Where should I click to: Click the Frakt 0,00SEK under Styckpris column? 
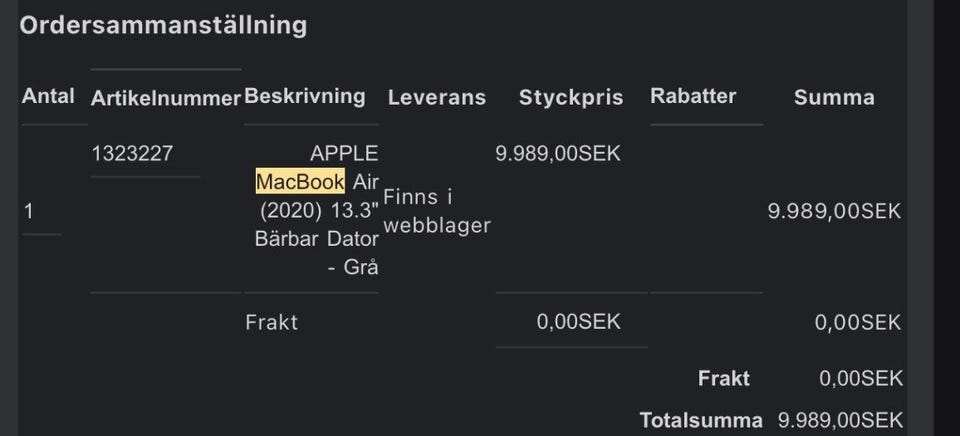[578, 322]
